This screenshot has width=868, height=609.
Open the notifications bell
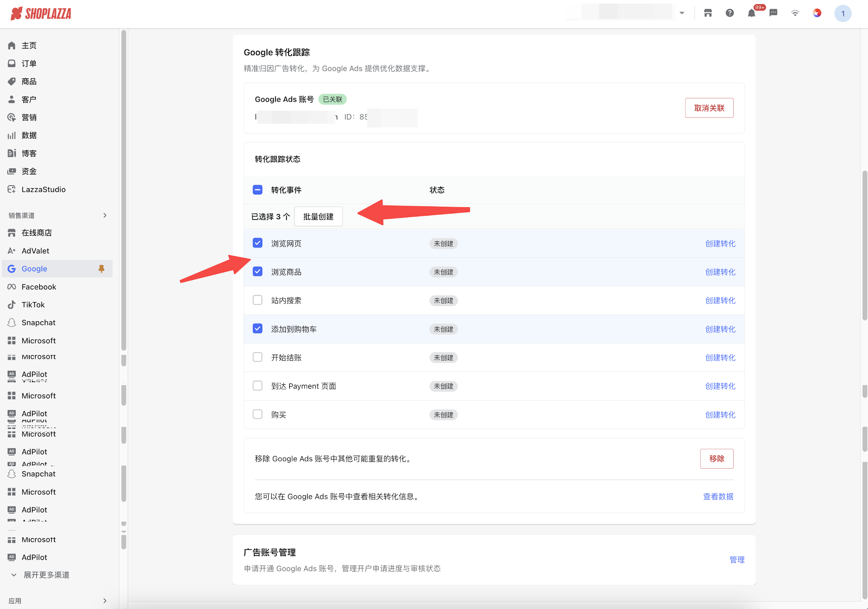tap(751, 13)
